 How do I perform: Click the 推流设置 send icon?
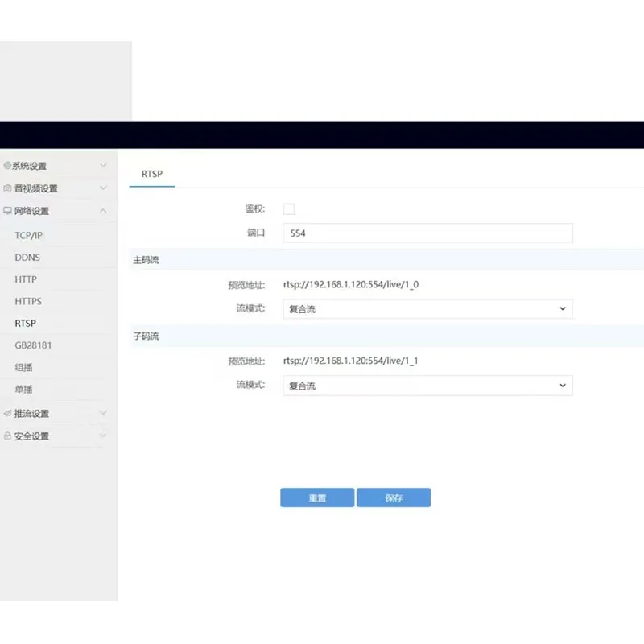[7, 413]
